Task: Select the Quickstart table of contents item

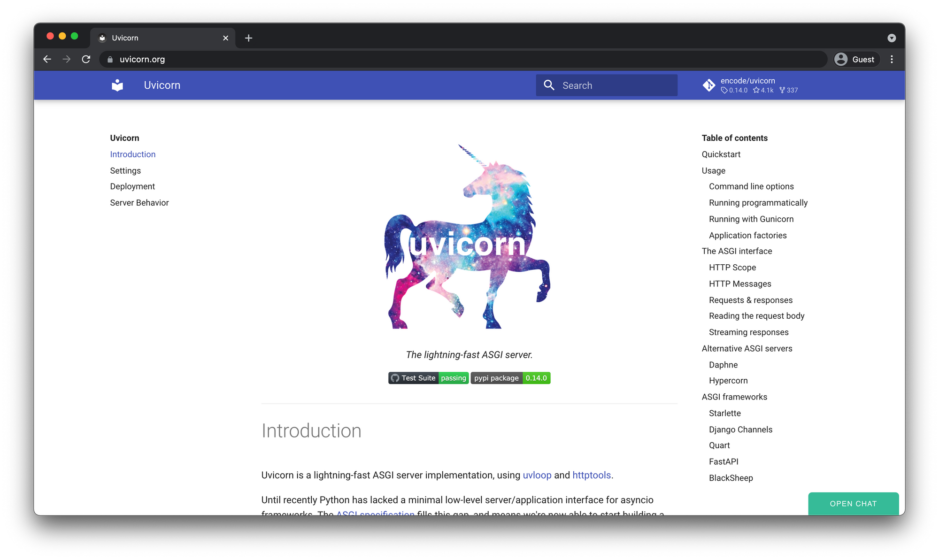Action: pos(721,154)
